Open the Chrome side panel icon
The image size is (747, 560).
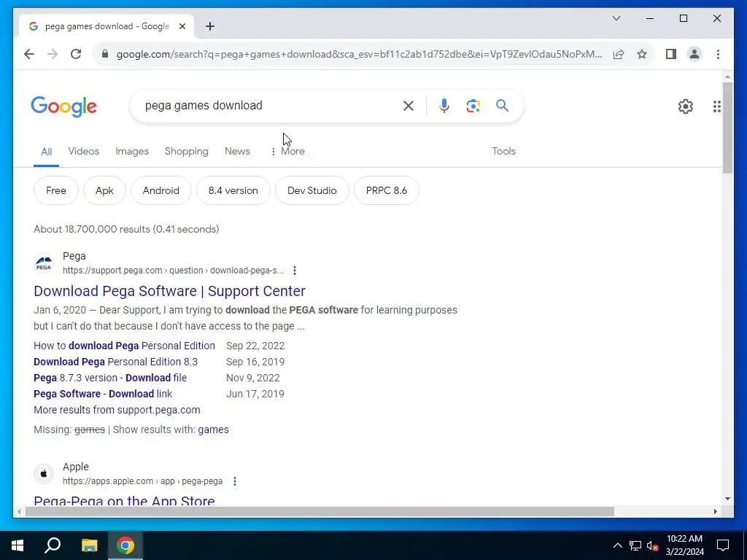coord(671,54)
